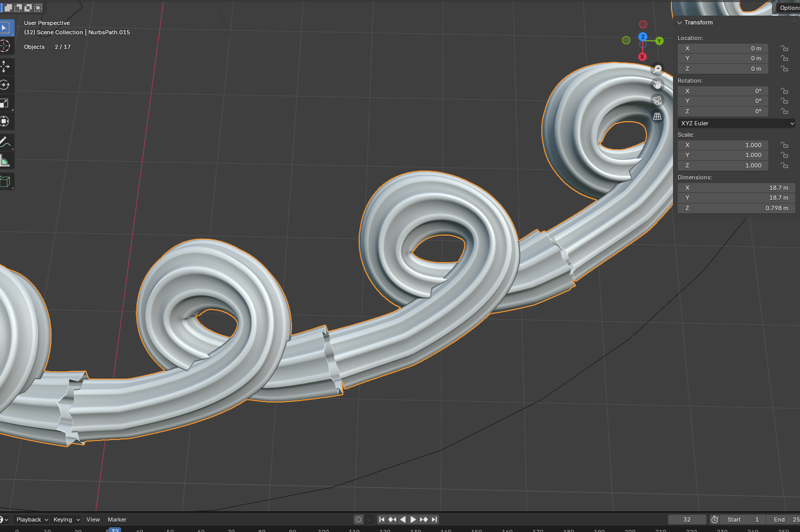The width and height of the screenshot is (800, 532).
Task: Open the Marker menu
Action: [117, 520]
